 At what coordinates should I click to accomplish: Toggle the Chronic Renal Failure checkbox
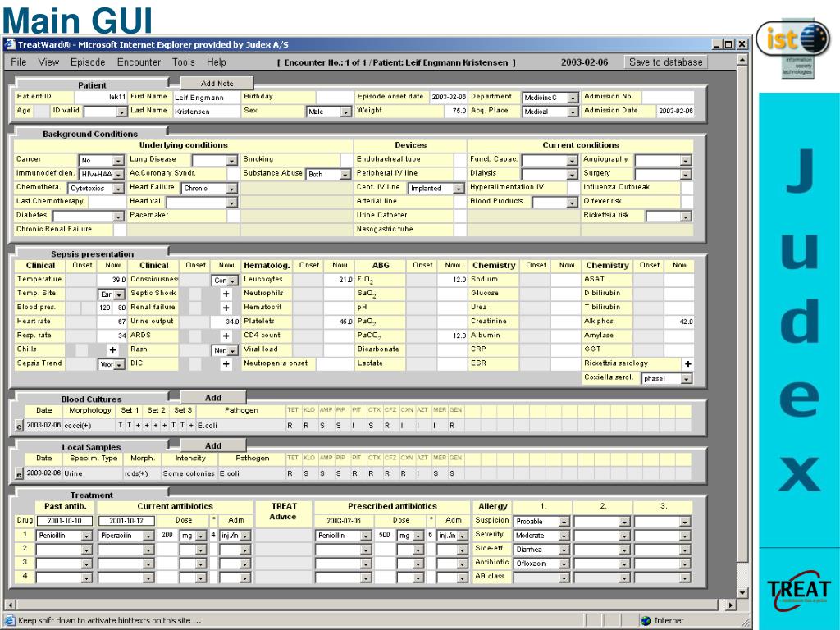coord(120,230)
